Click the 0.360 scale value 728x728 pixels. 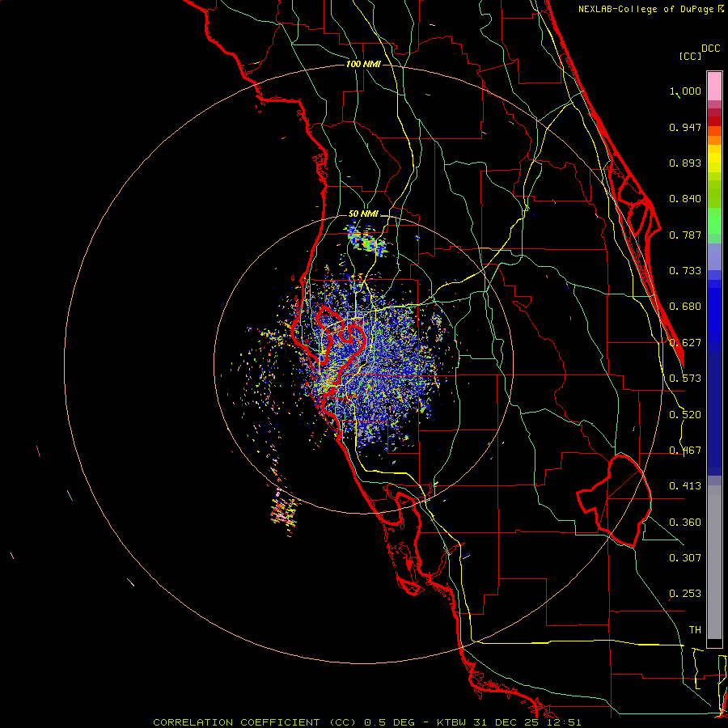[685, 523]
